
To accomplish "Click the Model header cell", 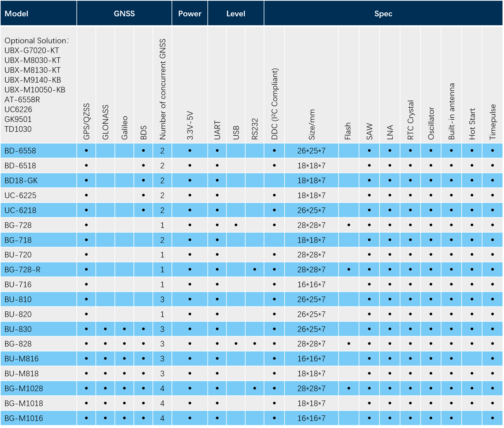I will point(38,13).
